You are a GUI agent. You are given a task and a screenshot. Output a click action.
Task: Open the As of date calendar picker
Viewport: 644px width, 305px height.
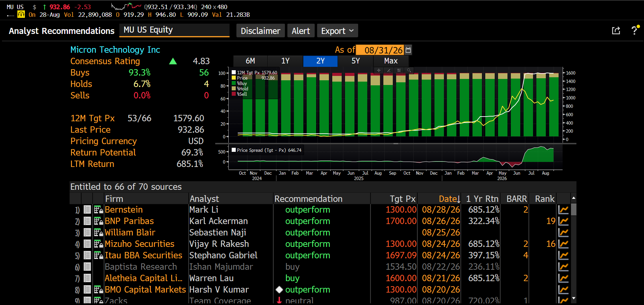(408, 50)
